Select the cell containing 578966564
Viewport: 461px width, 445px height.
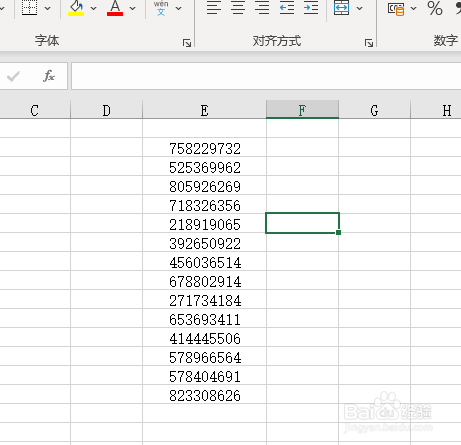click(204, 356)
